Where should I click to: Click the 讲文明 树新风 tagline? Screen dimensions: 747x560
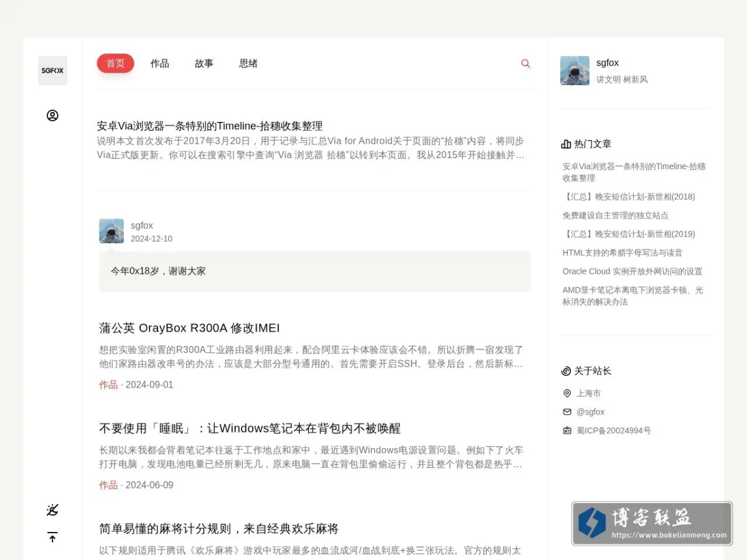(x=622, y=80)
